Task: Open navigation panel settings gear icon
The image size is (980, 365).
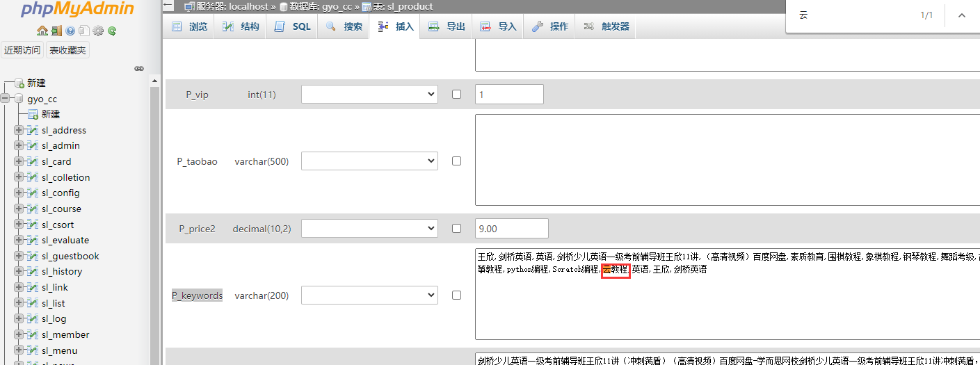Action: coord(98,31)
